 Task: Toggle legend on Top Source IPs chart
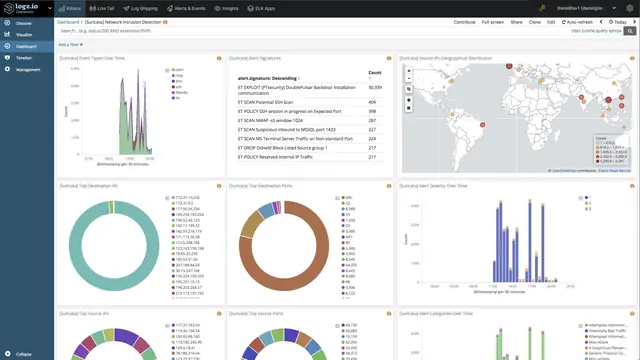point(167,326)
